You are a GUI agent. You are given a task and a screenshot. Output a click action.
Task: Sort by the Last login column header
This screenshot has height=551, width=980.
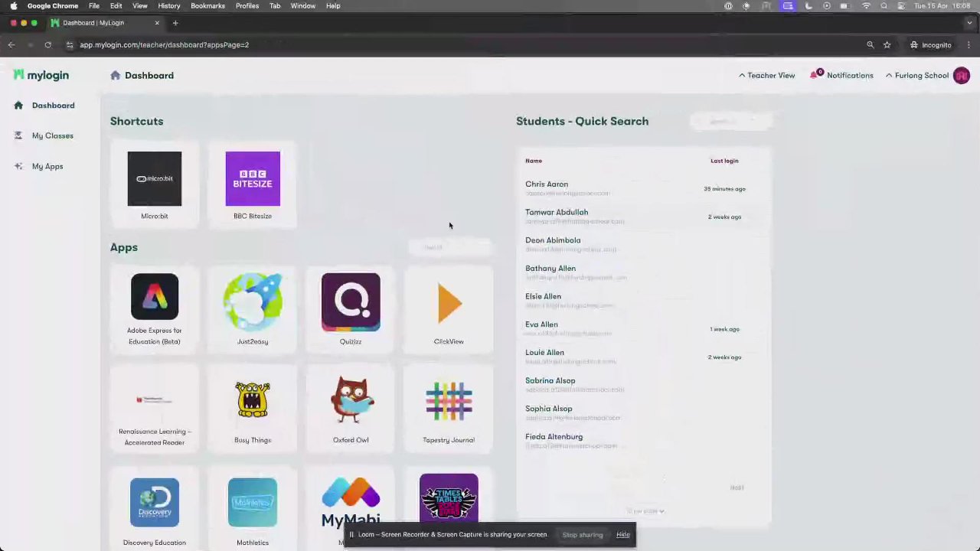tap(724, 161)
